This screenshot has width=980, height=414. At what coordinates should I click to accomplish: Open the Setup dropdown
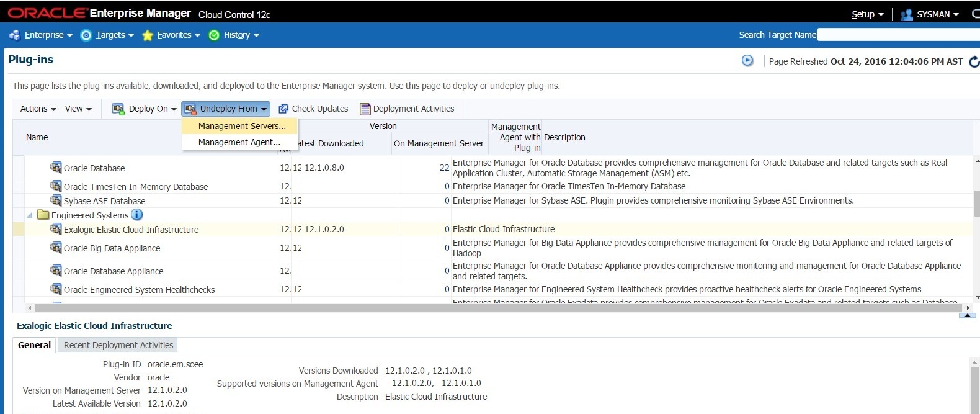tap(868, 14)
